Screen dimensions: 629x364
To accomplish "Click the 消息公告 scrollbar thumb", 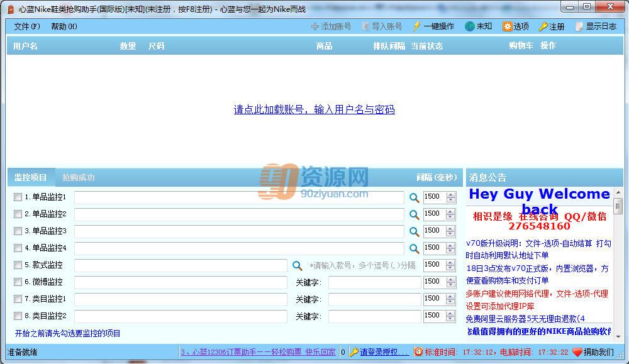I will click(618, 206).
